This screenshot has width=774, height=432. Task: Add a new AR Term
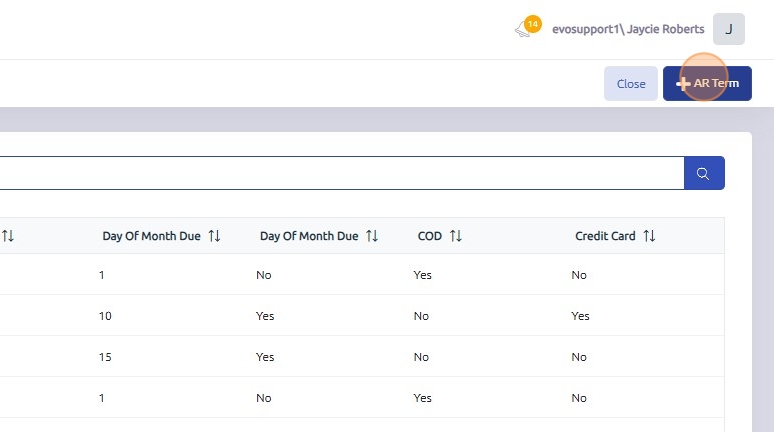pyautogui.click(x=707, y=84)
